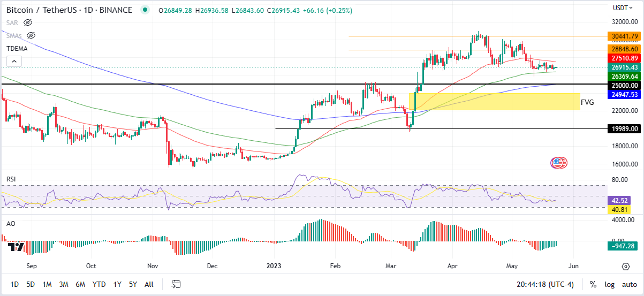Click the RSI pane label
644x296 pixels.
(11, 178)
